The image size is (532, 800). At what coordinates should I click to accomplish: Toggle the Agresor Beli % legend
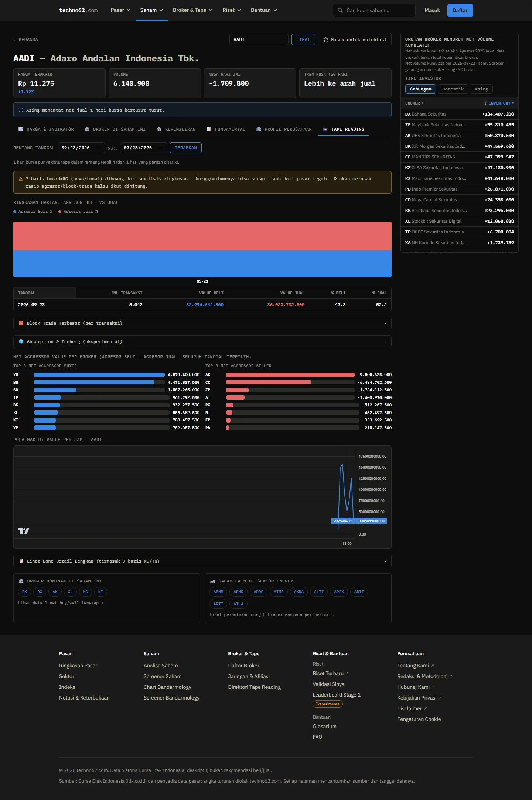[x=33, y=212]
